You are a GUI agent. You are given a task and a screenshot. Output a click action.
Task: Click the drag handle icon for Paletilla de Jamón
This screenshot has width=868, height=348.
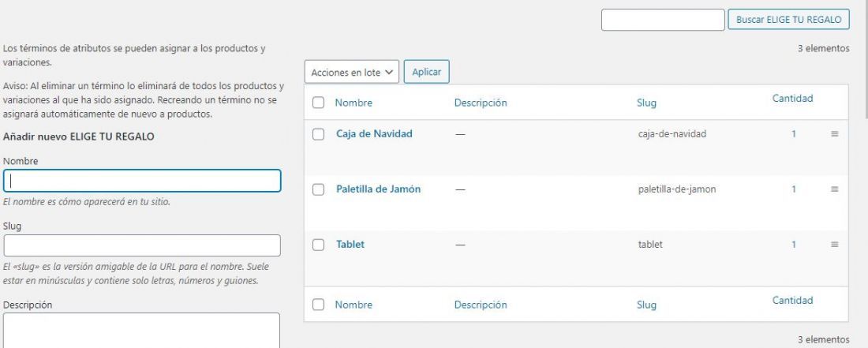coord(834,189)
